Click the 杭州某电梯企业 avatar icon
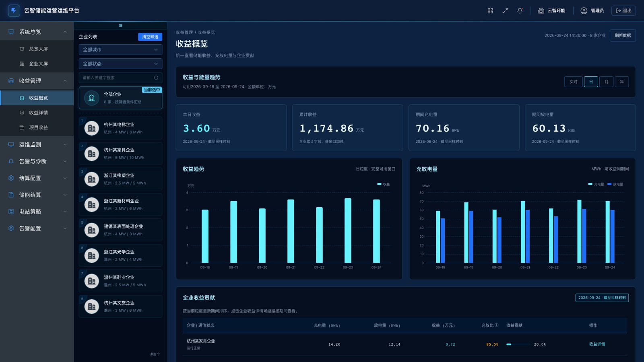The width and height of the screenshot is (644, 362). (92, 128)
